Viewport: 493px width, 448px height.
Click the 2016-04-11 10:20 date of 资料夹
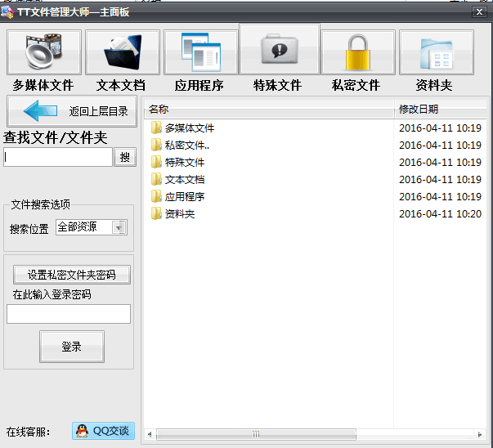click(440, 214)
